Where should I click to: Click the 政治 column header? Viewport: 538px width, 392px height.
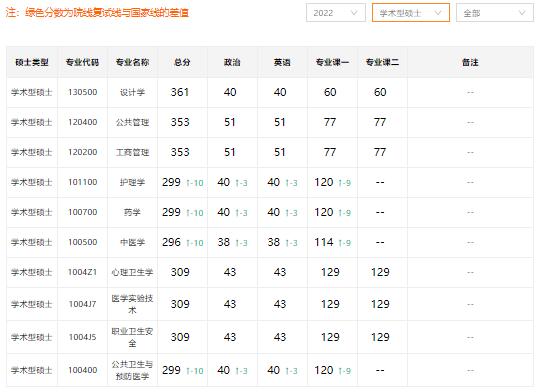point(232,62)
